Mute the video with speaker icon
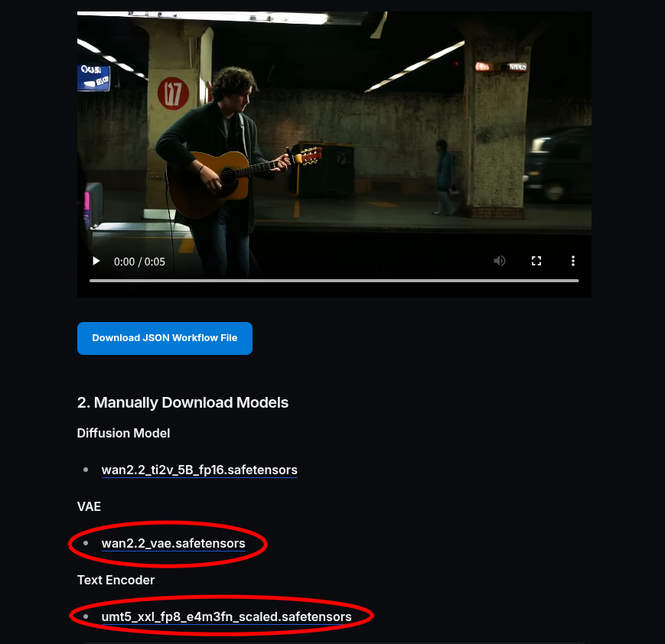 pos(500,261)
